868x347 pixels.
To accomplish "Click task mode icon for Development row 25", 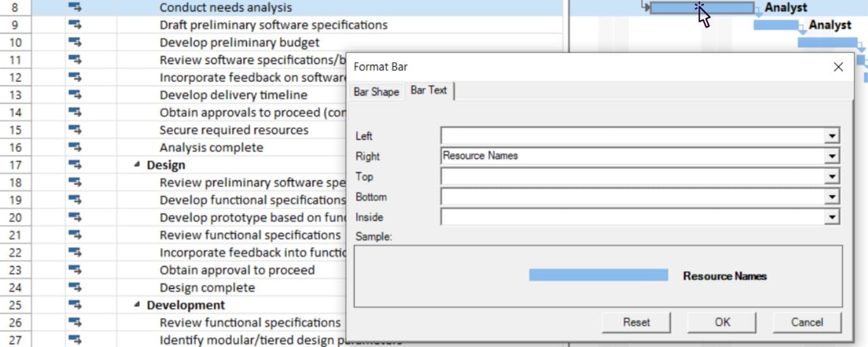I will pos(75,305).
